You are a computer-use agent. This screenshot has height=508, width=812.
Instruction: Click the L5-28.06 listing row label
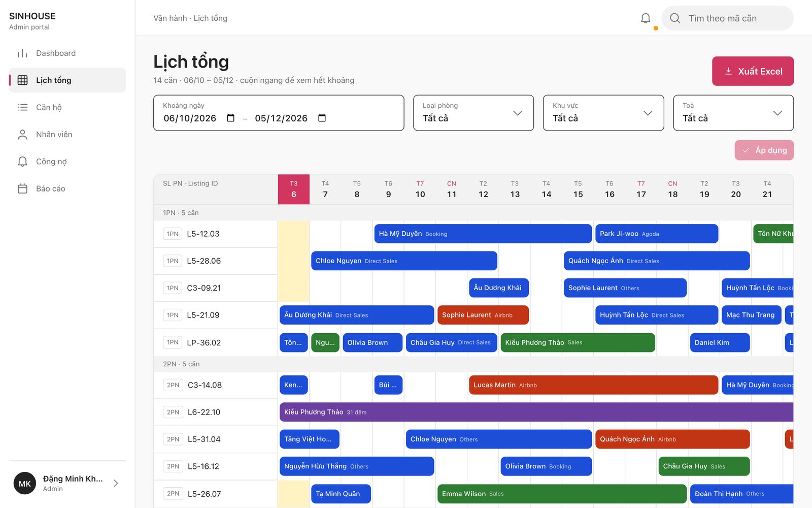click(x=204, y=261)
